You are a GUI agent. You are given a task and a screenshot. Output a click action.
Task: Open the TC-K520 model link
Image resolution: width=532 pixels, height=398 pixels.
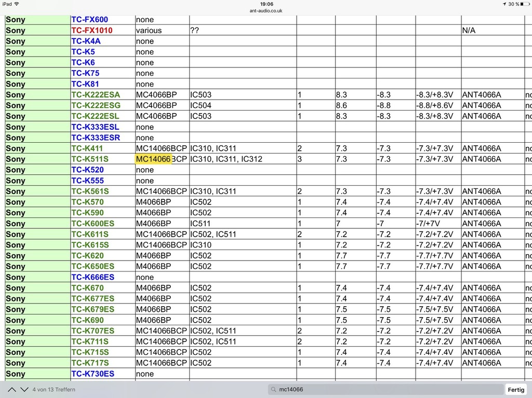[x=87, y=170]
